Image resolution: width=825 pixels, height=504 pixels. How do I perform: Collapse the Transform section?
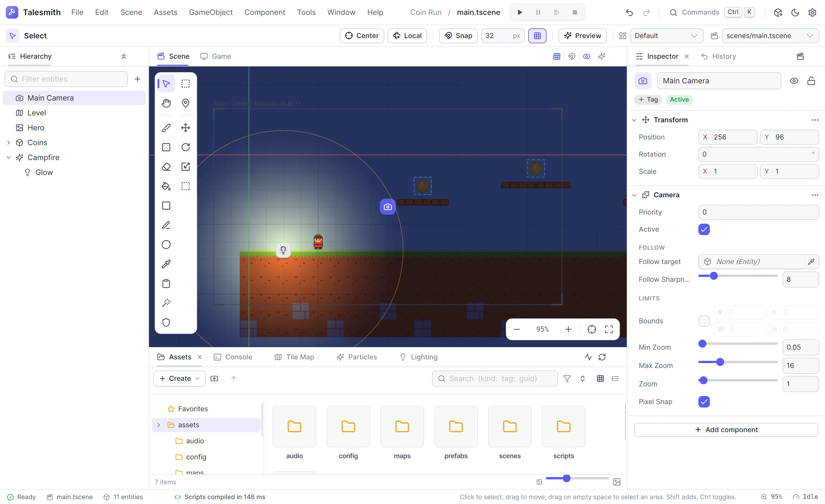point(634,120)
